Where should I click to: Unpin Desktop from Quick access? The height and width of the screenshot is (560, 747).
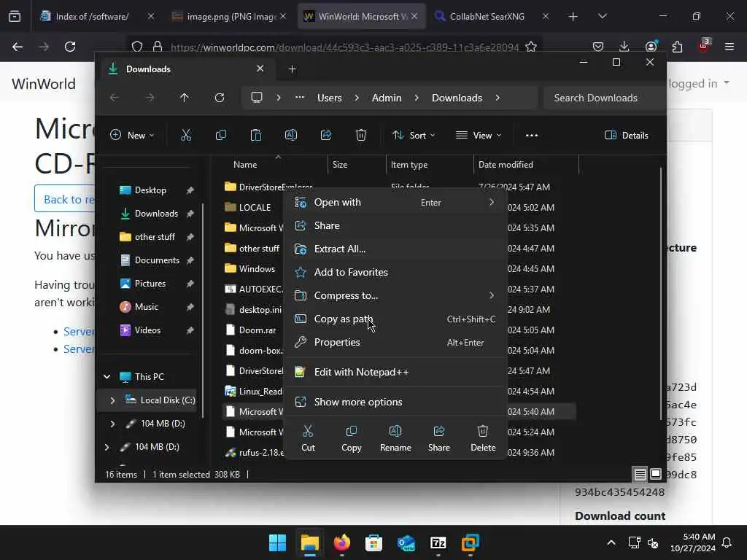pos(190,190)
